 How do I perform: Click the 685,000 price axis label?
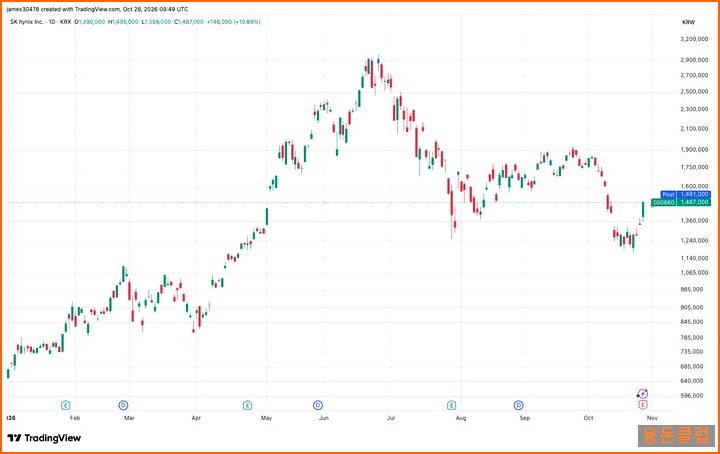693,366
